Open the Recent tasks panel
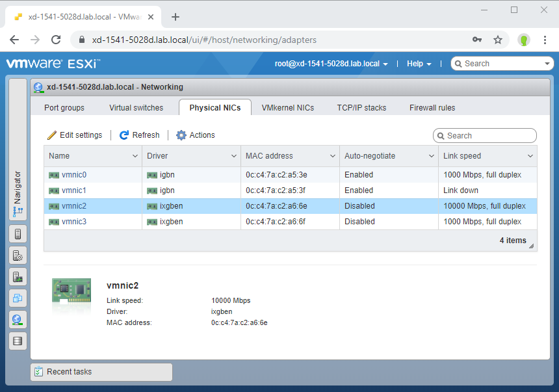Image resolution: width=559 pixels, height=392 pixels. point(101,372)
